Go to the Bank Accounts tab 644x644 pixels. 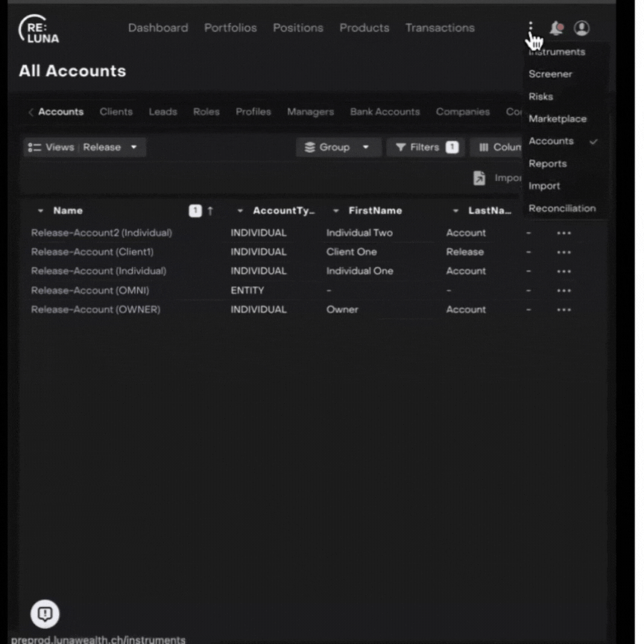coord(385,112)
